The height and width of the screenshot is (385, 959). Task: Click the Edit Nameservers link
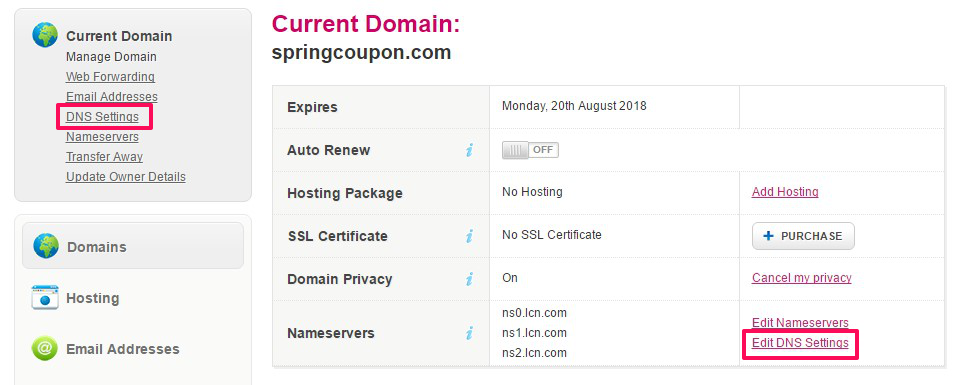click(x=801, y=323)
